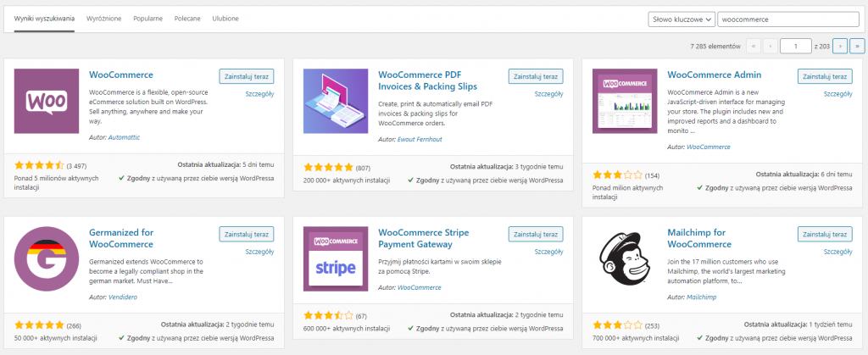Image resolution: width=868 pixels, height=355 pixels.
Task: Click Ostatnia aktualizacja: 1 tydzień temu text
Action: coord(798,324)
